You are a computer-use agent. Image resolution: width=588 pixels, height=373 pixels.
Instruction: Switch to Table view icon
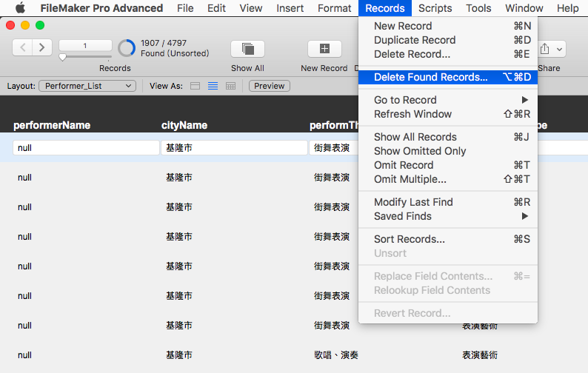pos(230,87)
